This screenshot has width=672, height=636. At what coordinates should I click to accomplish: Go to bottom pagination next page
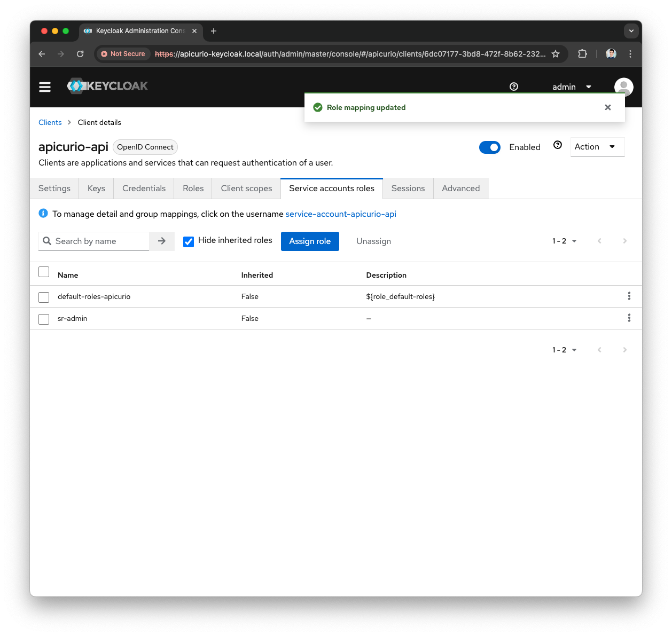point(624,350)
